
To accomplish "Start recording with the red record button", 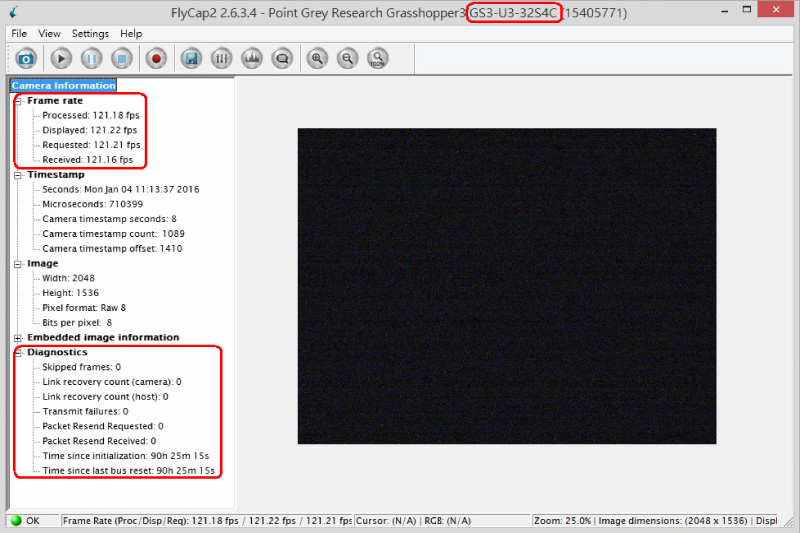I will click(x=156, y=59).
